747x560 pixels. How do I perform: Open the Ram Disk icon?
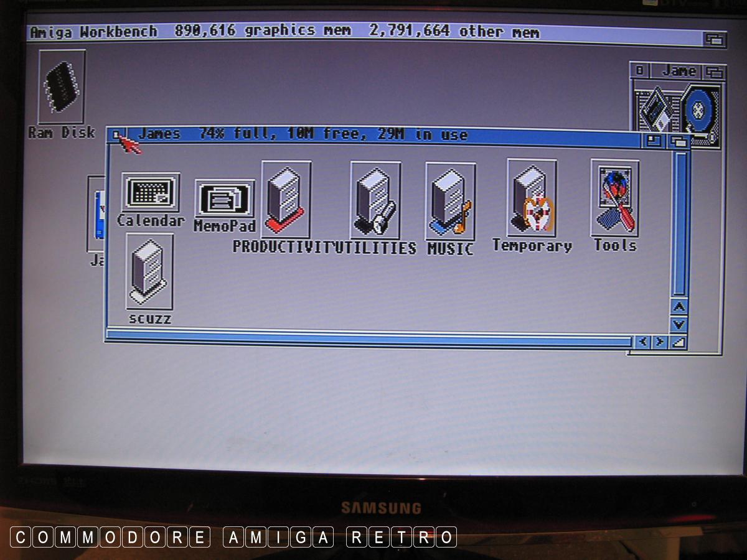62,87
